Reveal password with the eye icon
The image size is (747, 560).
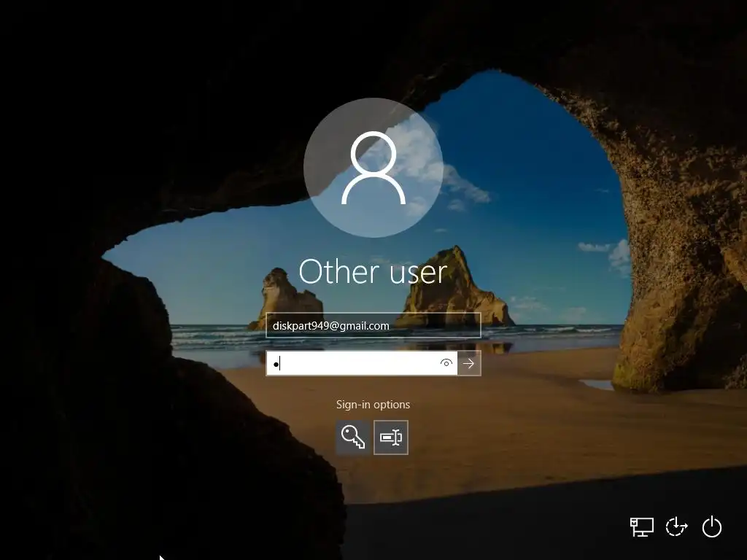pos(446,363)
